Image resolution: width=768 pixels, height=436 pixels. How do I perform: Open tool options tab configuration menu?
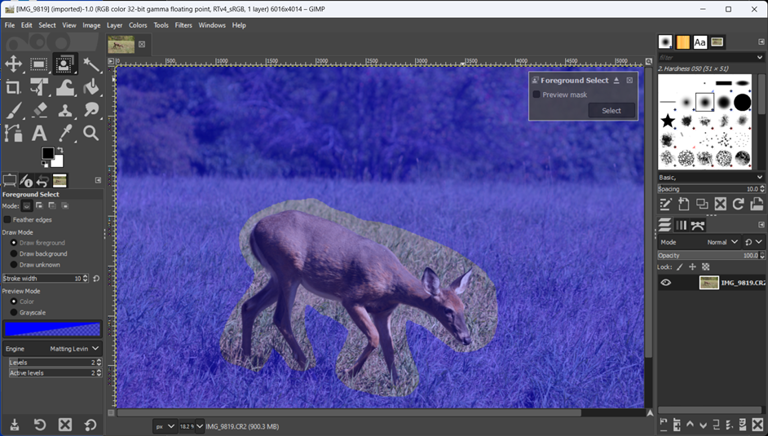[98, 180]
